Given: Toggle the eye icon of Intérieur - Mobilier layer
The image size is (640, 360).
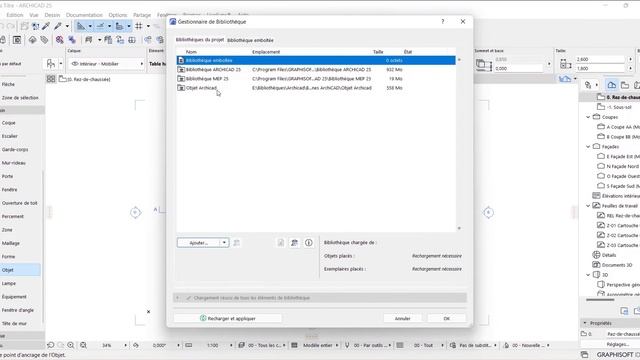Looking at the screenshot, I should pos(75,64).
